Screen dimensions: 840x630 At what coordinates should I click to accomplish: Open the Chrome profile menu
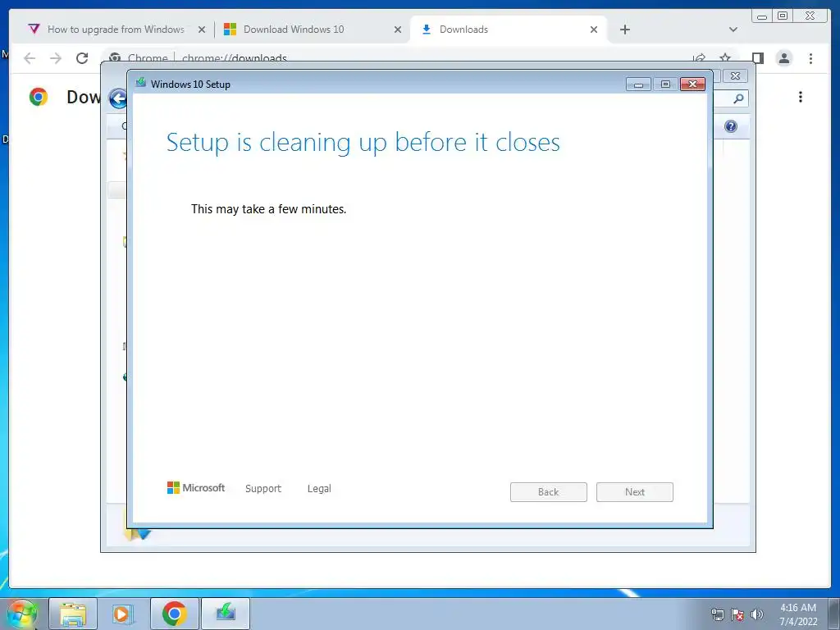[783, 58]
